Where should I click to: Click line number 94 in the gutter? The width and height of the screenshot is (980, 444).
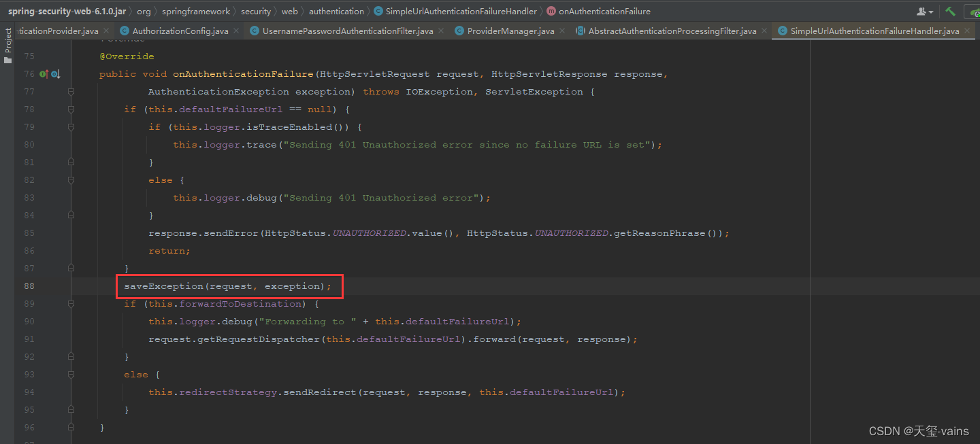point(29,392)
